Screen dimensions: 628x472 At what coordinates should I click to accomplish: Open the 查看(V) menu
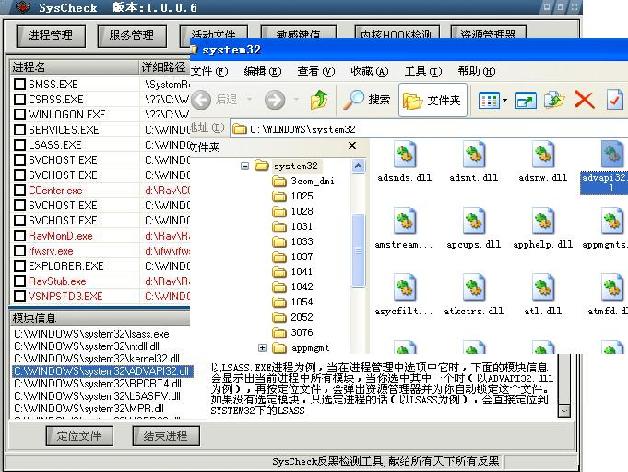[316, 72]
